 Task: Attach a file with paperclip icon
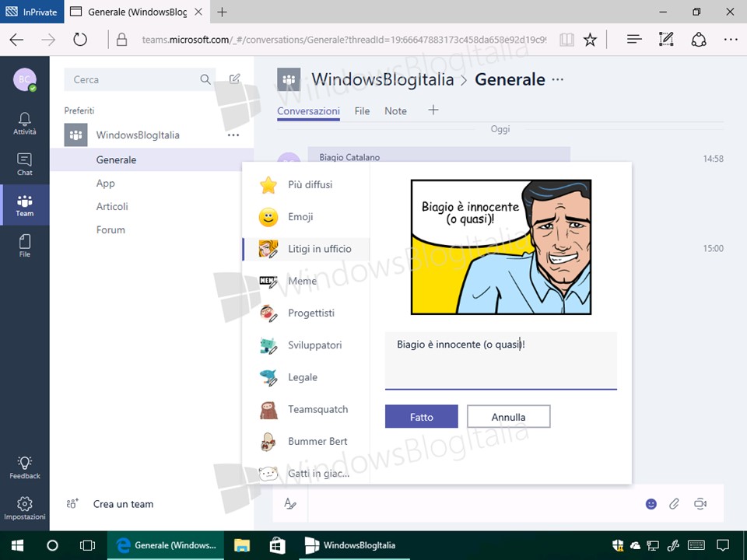click(674, 504)
